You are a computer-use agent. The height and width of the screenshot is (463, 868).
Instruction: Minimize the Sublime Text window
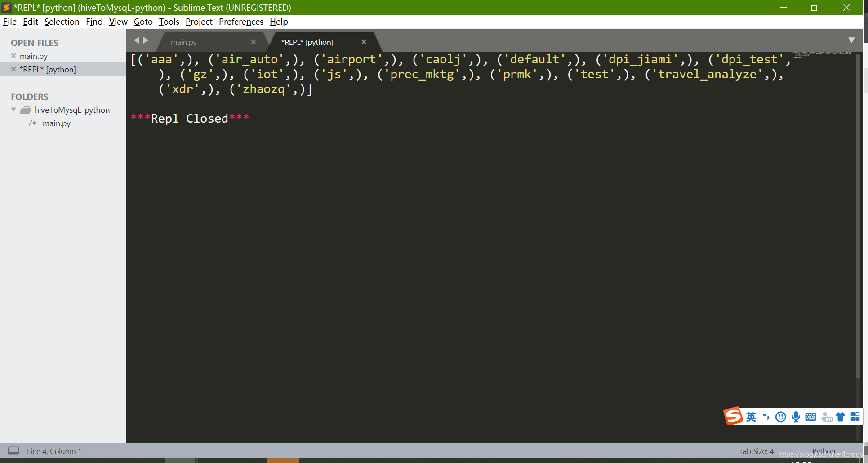tap(783, 8)
